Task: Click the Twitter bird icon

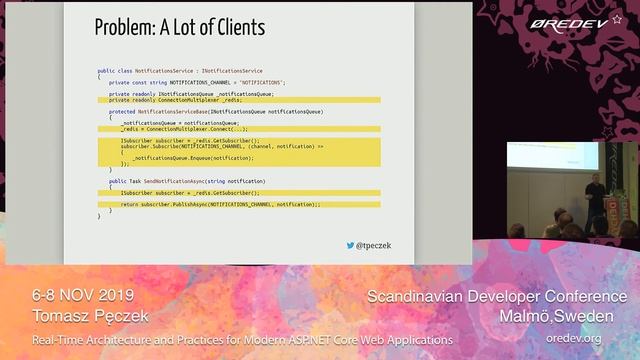Action: coord(350,245)
